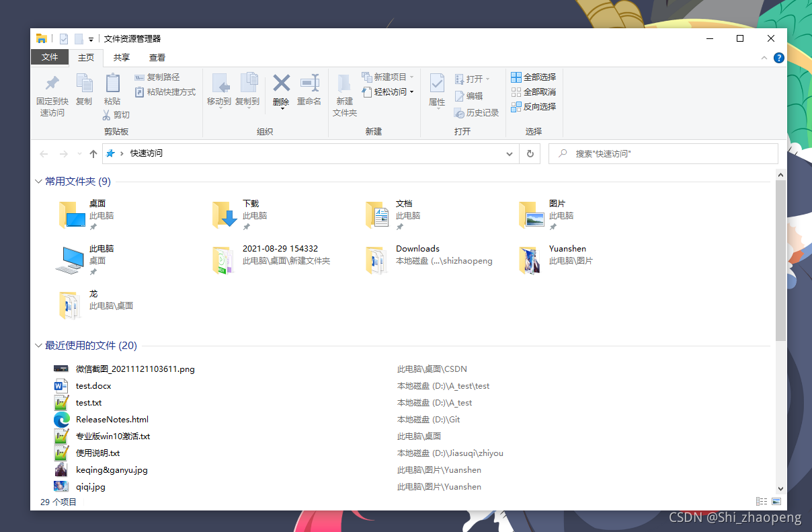Switch to the 查看 ribbon tab
Viewport: 812px width, 532px height.
click(157, 58)
